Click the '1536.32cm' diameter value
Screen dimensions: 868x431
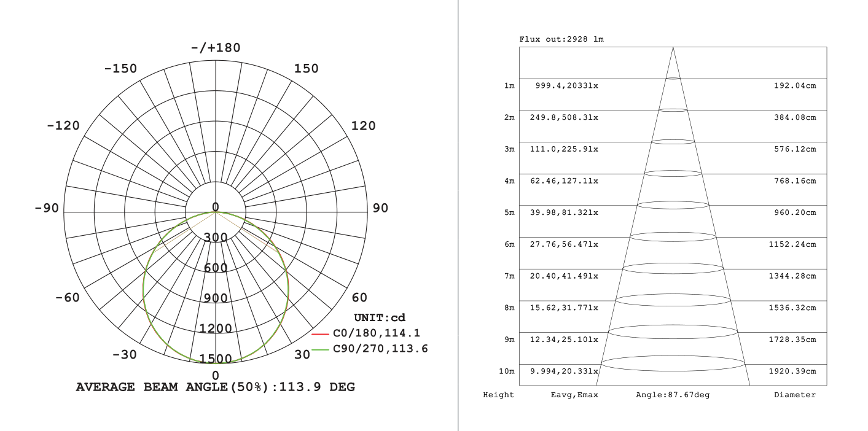coord(792,308)
